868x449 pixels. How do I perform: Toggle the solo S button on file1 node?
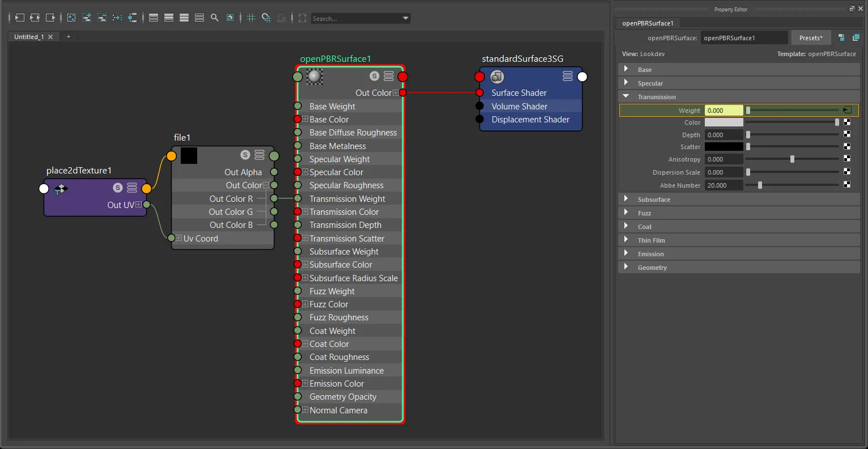click(245, 155)
